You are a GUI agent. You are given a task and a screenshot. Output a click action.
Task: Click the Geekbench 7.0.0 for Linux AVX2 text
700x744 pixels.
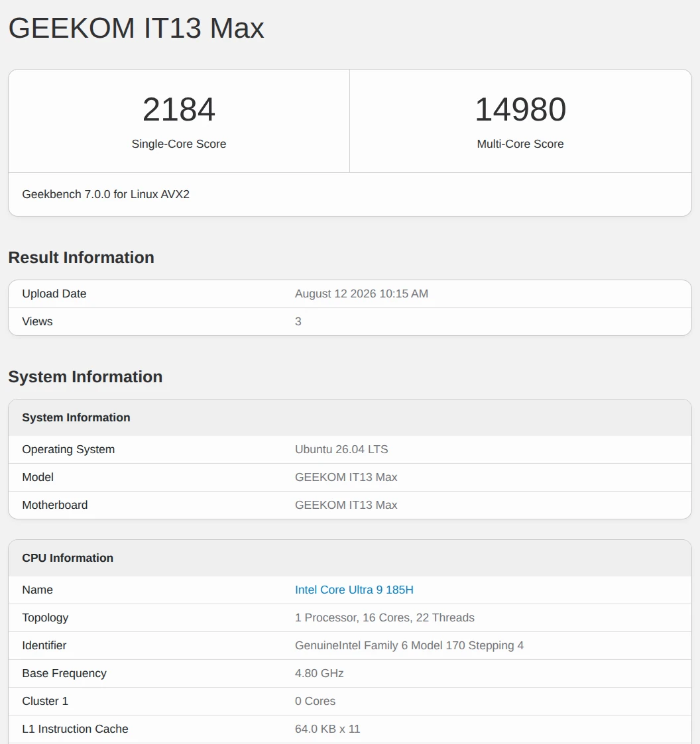point(106,194)
